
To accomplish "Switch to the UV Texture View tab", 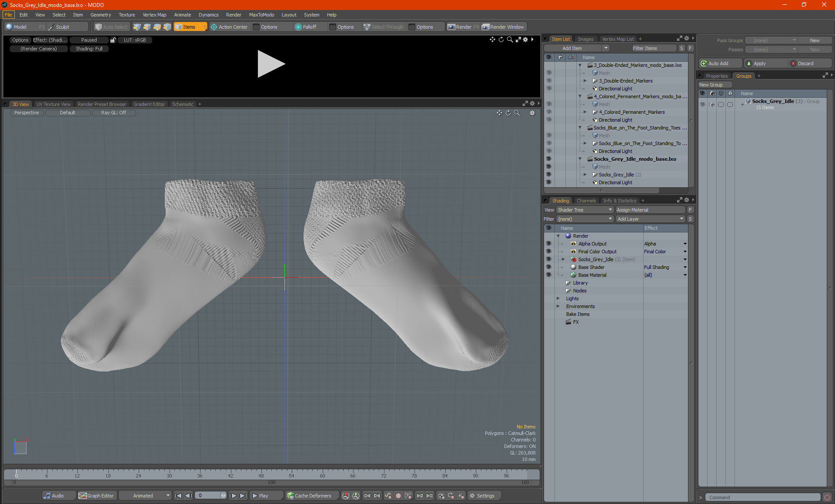I will [53, 104].
